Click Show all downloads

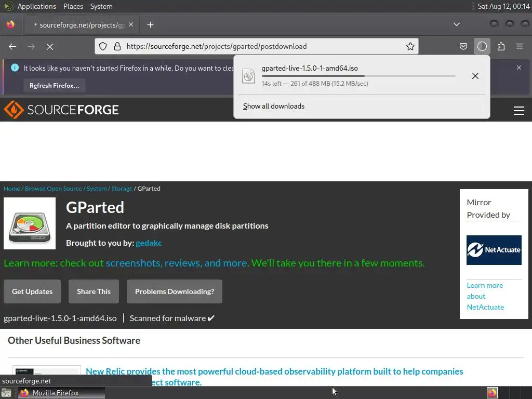(274, 106)
